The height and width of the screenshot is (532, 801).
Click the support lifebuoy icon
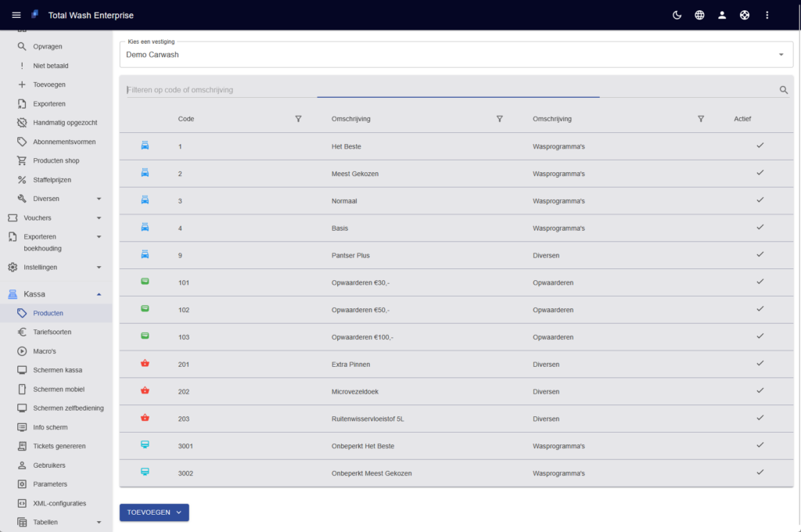[745, 15]
